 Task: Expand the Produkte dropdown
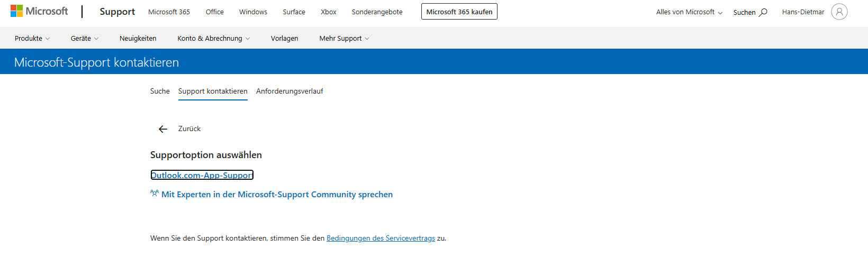pos(32,39)
